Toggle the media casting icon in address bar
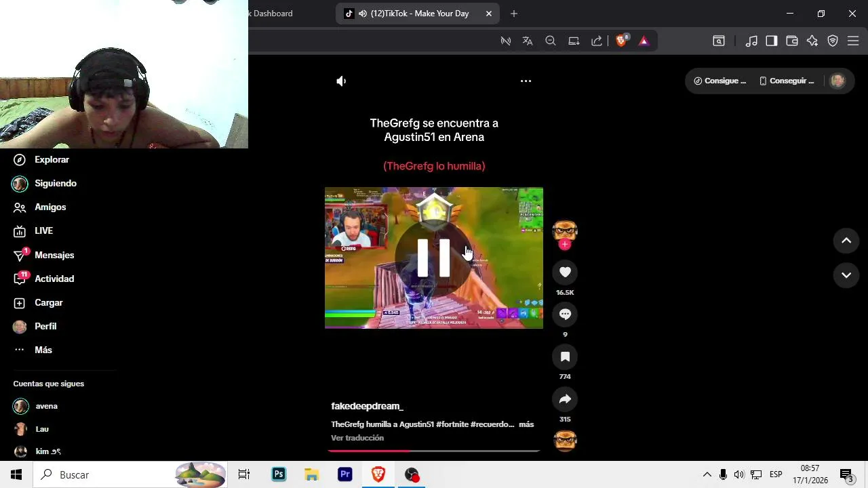The height and width of the screenshot is (488, 868). coord(505,41)
